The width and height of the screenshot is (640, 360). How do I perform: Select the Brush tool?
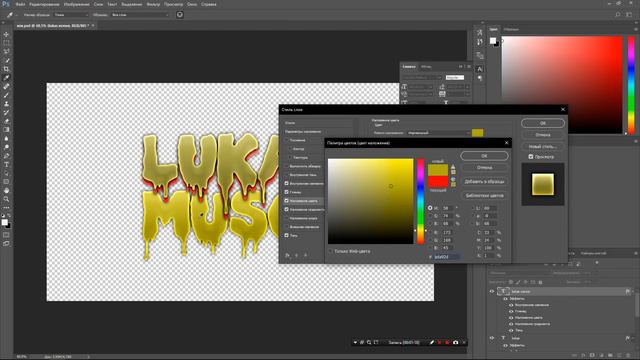click(6, 95)
